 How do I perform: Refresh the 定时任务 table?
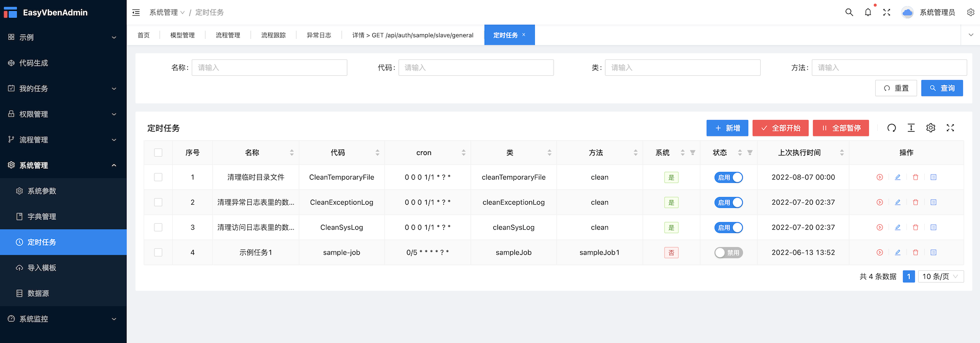click(892, 128)
